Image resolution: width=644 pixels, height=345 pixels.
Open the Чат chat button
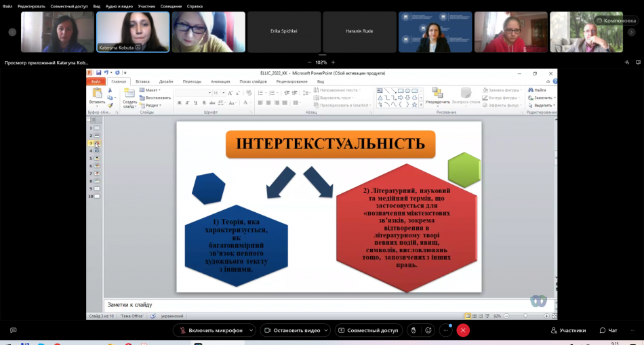(x=609, y=330)
